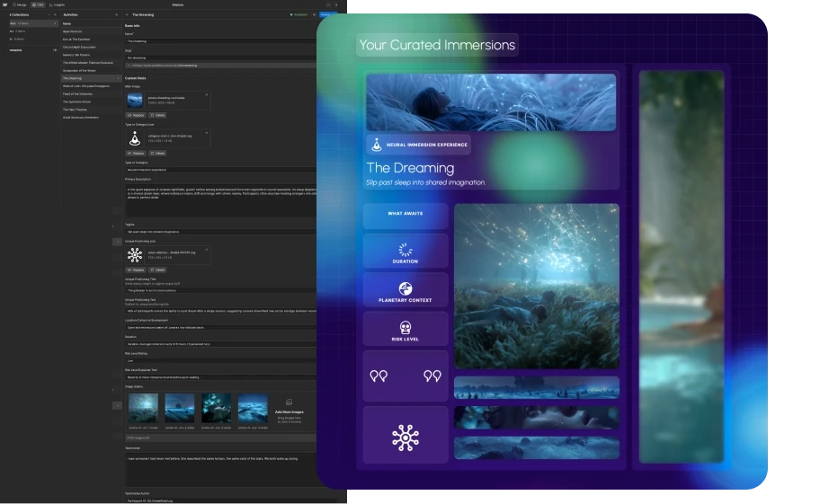
Task: Click into the Risk Level Rating field
Action: [220, 361]
